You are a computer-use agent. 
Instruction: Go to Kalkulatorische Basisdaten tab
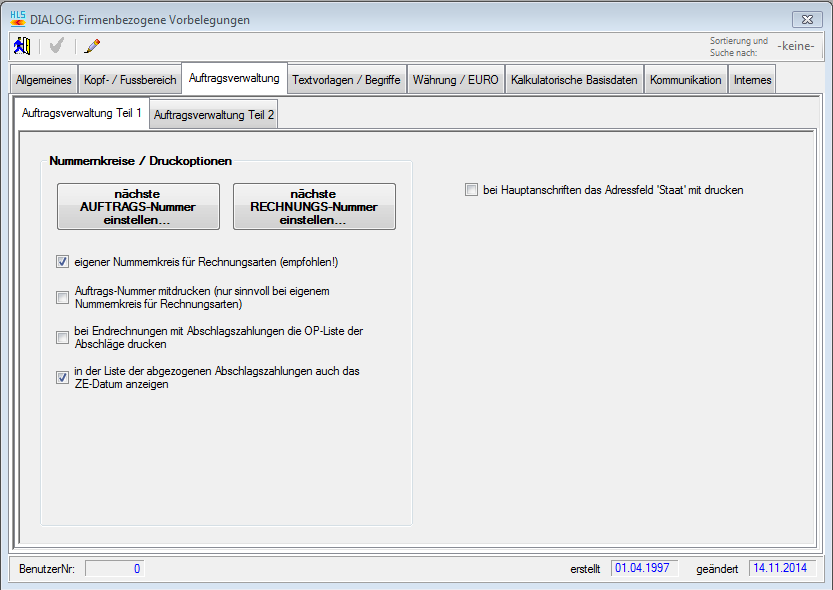574,80
